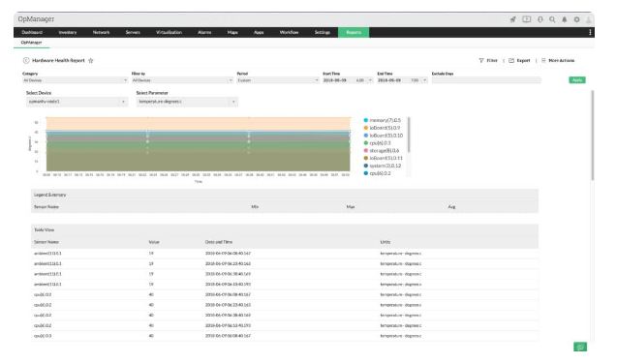Image resolution: width=617 pixels, height=364 pixels.
Task: Open the Network menu
Action: point(101,32)
